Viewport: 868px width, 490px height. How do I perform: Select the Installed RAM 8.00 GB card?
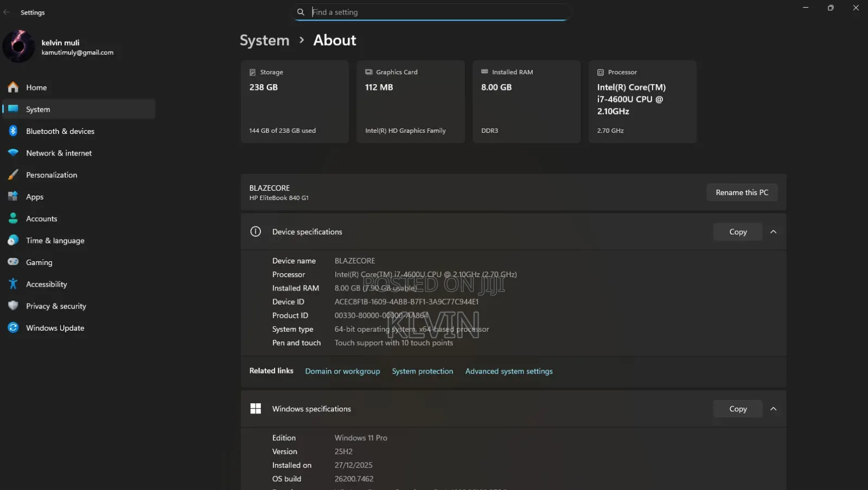(527, 101)
